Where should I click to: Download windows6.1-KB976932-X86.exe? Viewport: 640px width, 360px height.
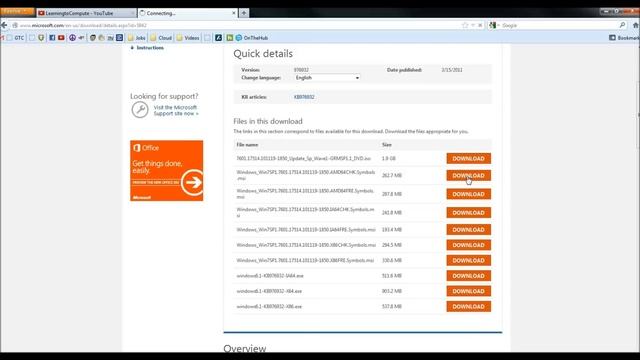(x=469, y=307)
